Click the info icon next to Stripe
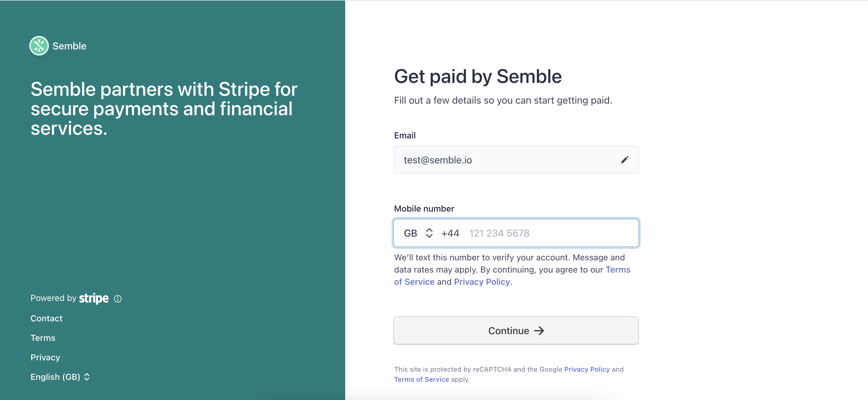868x400 pixels. pos(118,299)
